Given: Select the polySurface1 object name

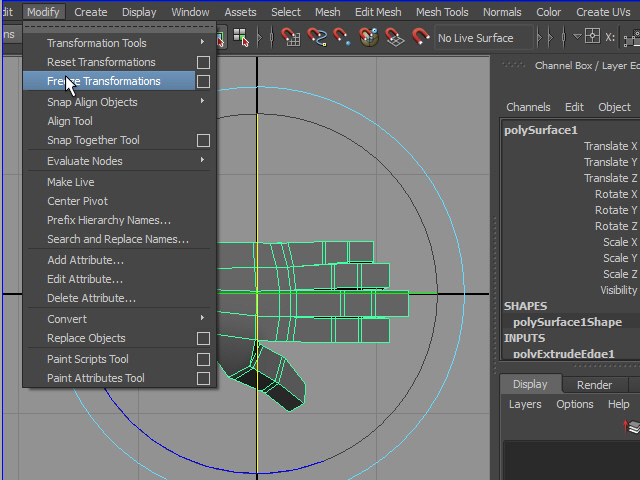Looking at the screenshot, I should [x=541, y=130].
